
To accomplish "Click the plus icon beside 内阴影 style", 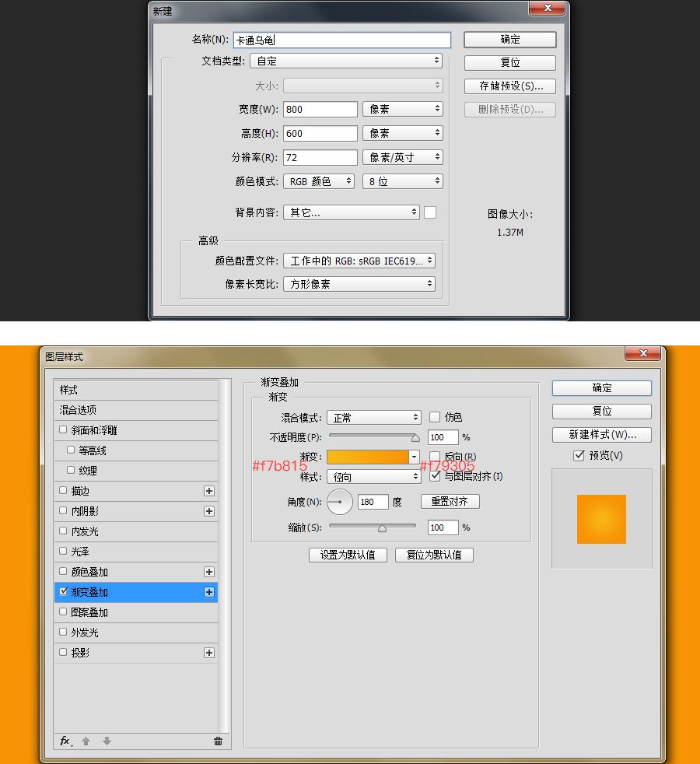I will pos(209,511).
